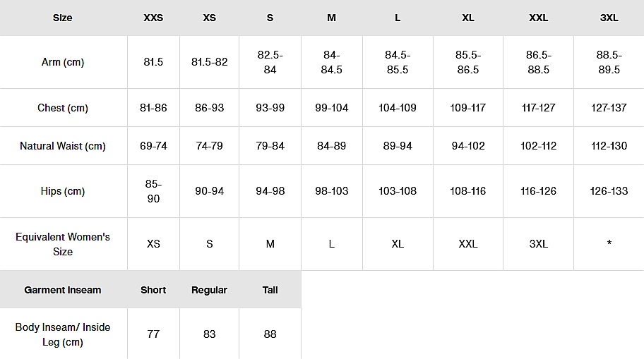Viewport: 644px width, 359px height.
Task: Click the 77 short inseam value
Action: (153, 334)
